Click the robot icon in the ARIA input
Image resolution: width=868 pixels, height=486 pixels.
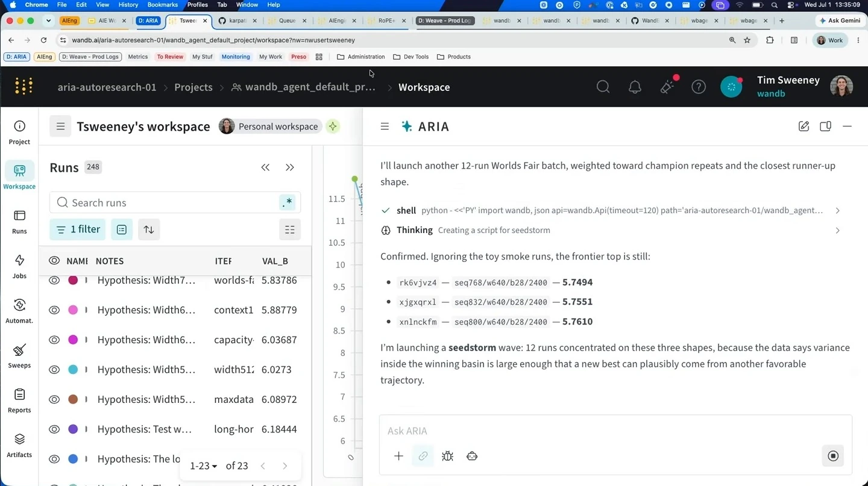(x=472, y=456)
